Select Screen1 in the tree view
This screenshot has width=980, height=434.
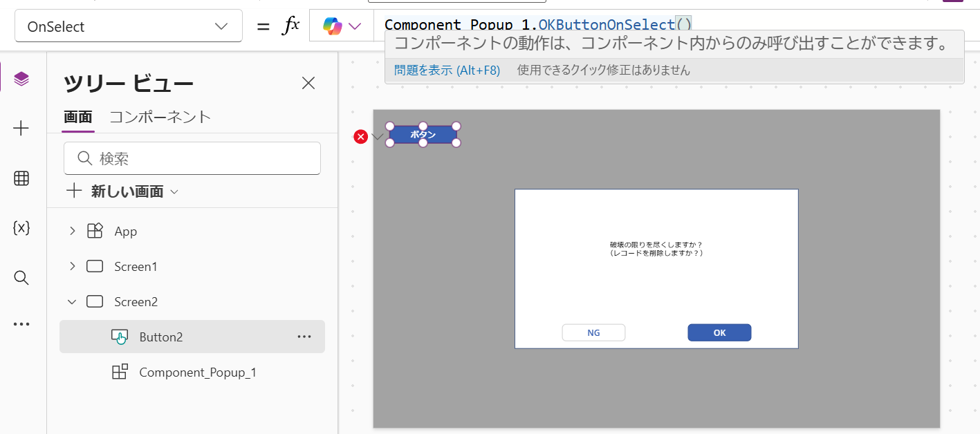tap(136, 267)
